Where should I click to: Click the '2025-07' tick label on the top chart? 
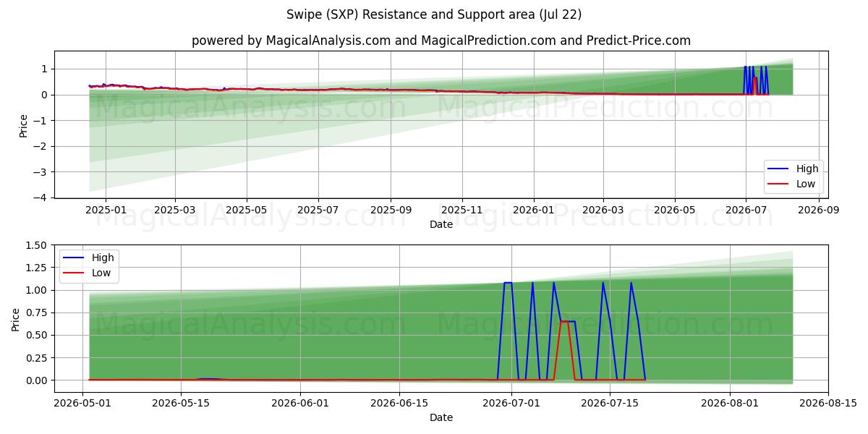click(318, 210)
